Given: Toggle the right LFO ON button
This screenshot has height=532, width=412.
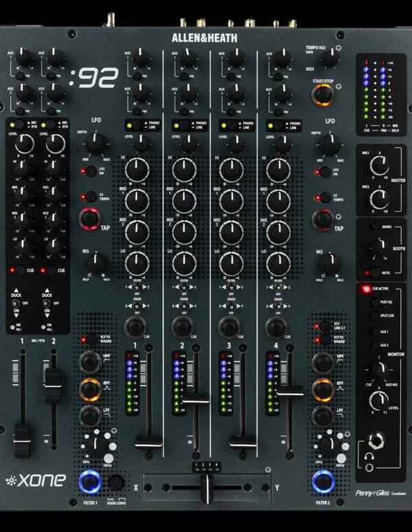Looking at the screenshot, I should pos(325,172).
